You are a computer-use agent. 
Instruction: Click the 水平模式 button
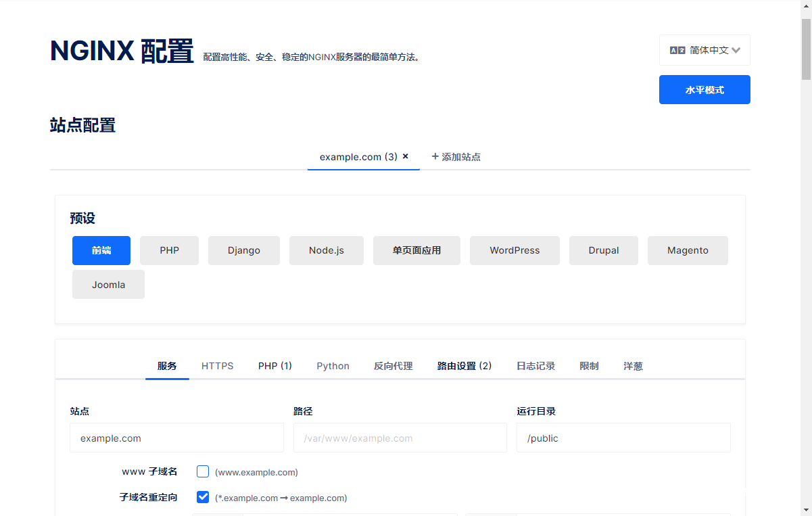click(x=704, y=89)
